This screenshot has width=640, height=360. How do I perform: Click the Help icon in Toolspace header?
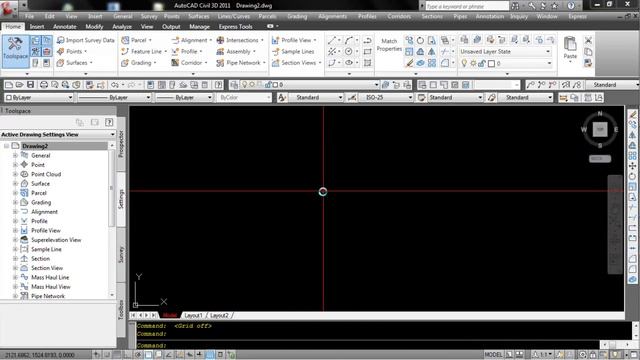(109, 122)
